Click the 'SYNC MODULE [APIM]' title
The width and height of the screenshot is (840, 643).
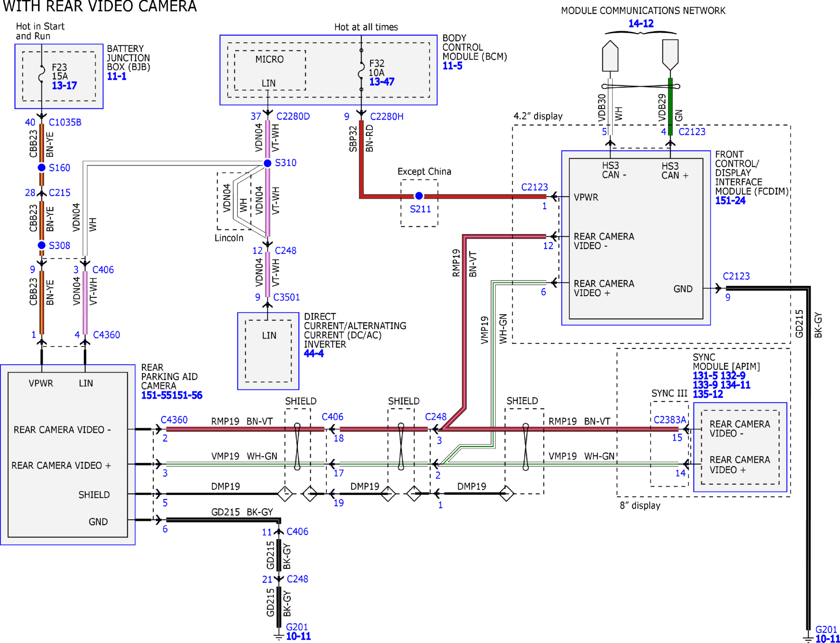(726, 362)
